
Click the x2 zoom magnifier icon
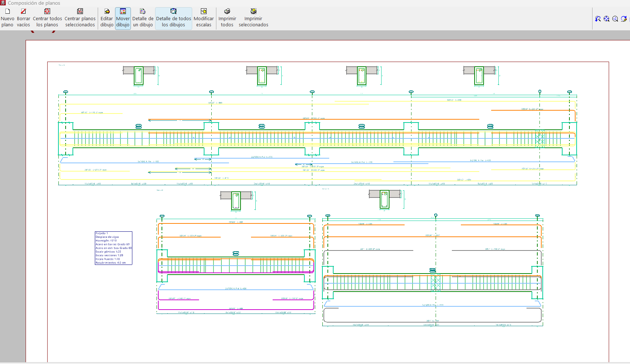tap(615, 19)
